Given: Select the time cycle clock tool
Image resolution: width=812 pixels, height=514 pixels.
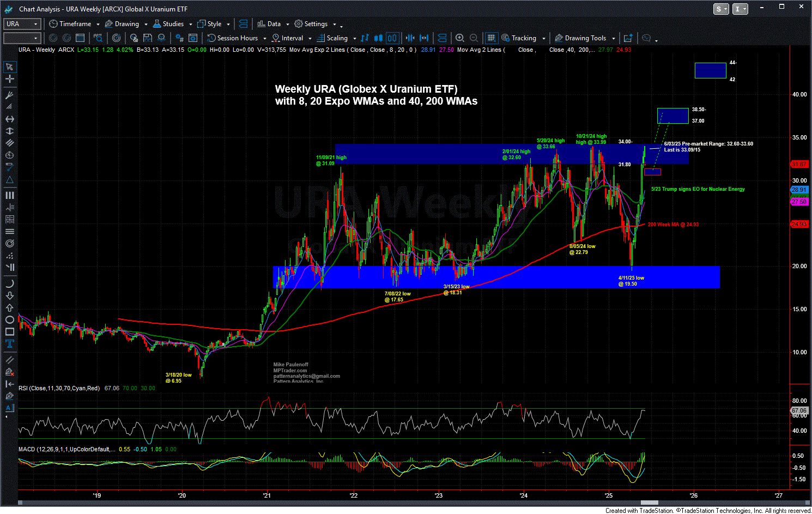Looking at the screenshot, I should [x=9, y=155].
